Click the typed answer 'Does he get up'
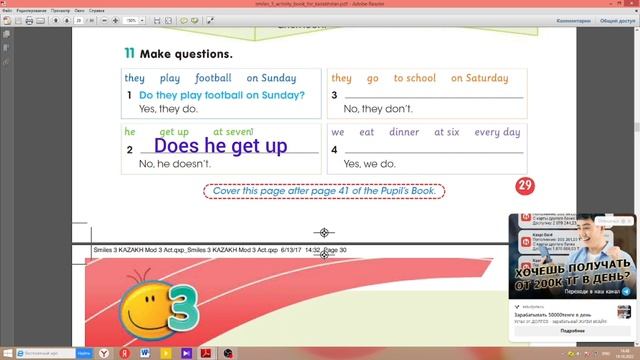Screen dimensions: 640x360 pyautogui.click(x=220, y=146)
